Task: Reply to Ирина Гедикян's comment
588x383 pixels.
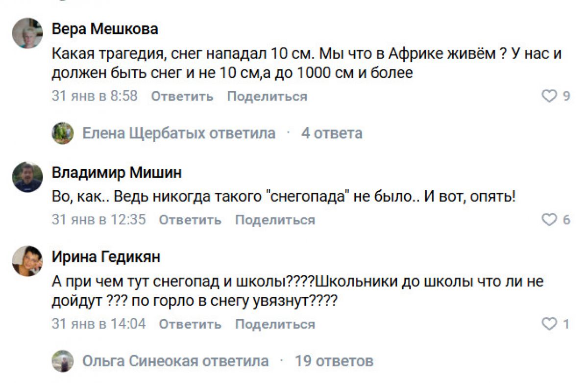Action: [x=190, y=324]
